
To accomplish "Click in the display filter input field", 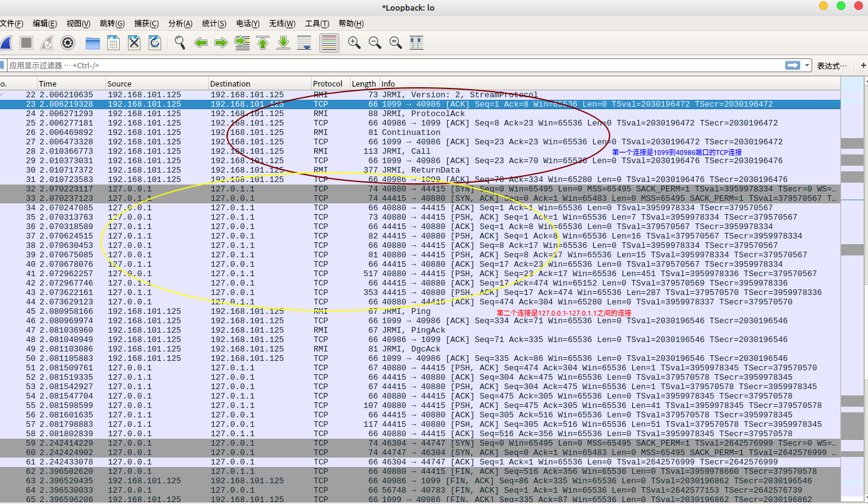I will point(376,65).
